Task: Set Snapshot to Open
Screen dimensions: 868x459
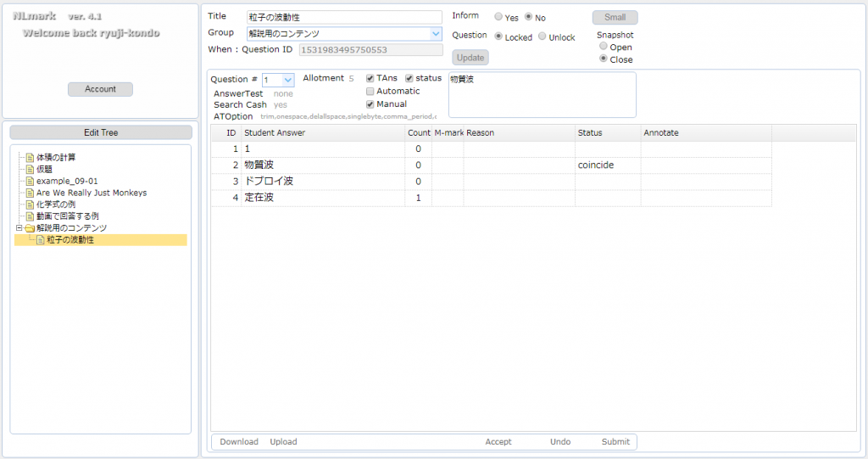Action: tap(604, 47)
